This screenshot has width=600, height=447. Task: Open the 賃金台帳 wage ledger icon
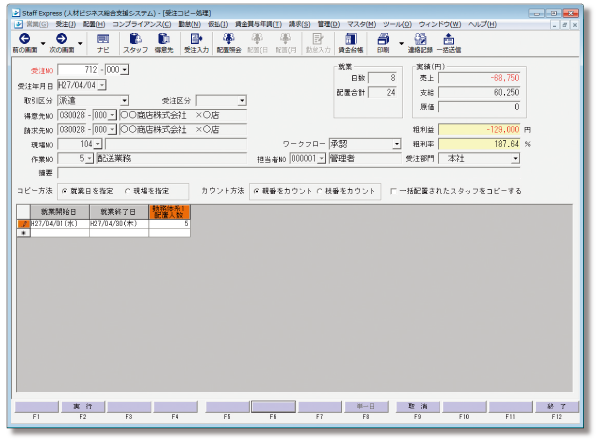click(x=351, y=39)
